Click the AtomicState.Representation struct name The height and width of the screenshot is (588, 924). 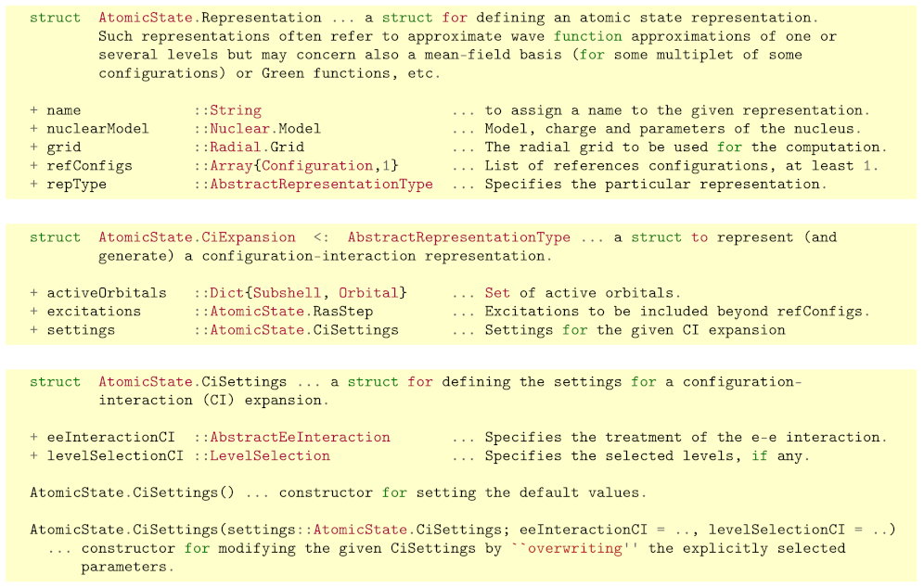210,18
